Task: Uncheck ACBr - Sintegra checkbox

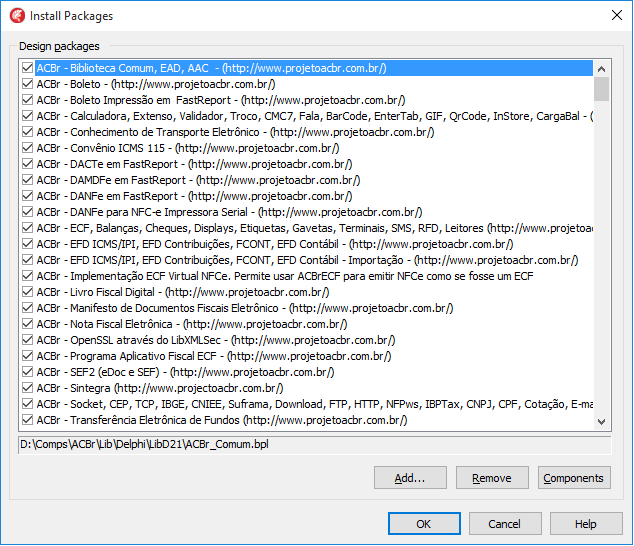Action: [27, 387]
